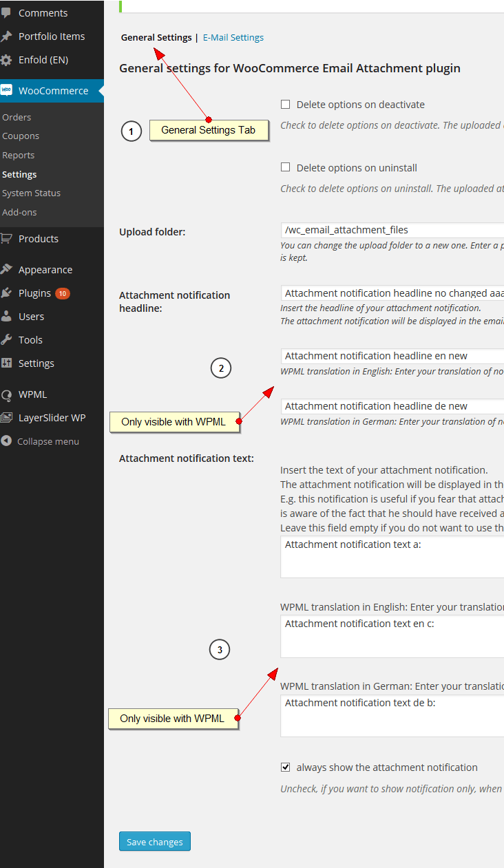Open System Status submenu link
Screen dimensions: 504x868
click(31, 193)
